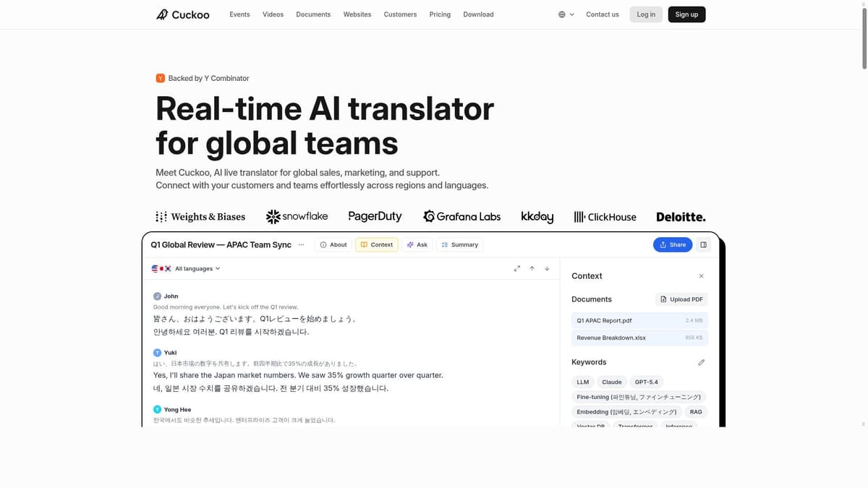This screenshot has height=488, width=868.
Task: Open the Events menu
Action: point(239,14)
